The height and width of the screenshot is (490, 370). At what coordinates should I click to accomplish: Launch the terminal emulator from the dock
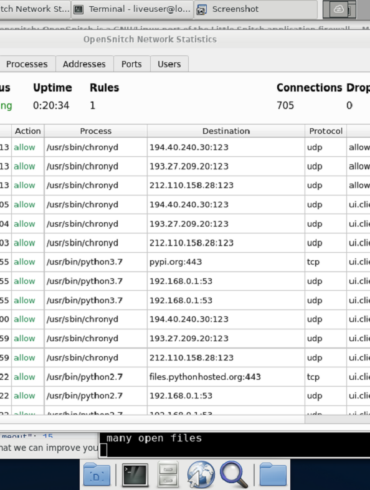click(135, 475)
